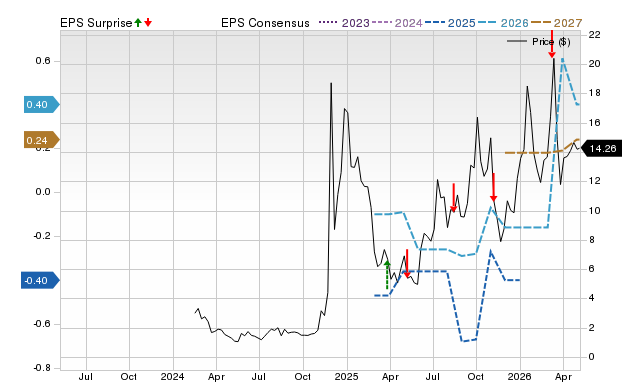Click the green up arrow in EPS Surprise legend

coord(138,22)
